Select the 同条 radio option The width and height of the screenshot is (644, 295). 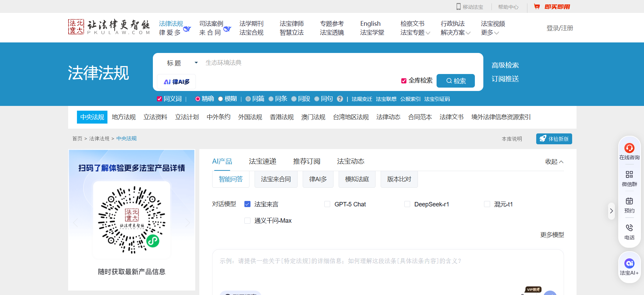(271, 99)
